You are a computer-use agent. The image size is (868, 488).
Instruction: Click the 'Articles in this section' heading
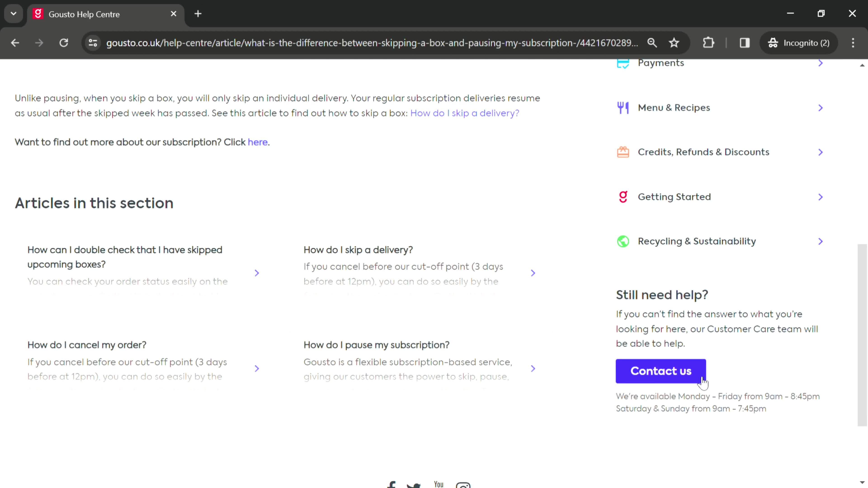94,203
